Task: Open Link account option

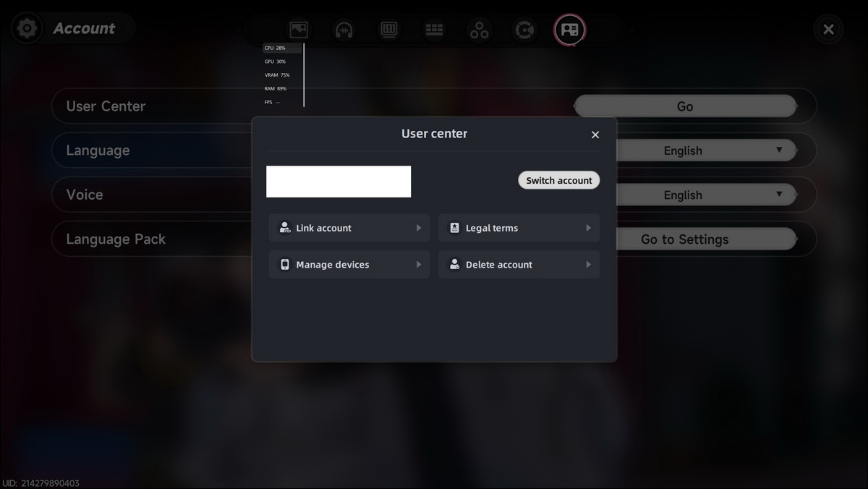Action: (x=349, y=228)
